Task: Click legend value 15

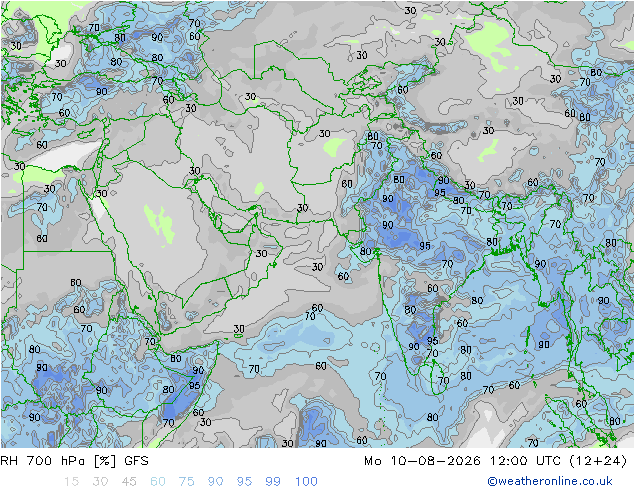Action: [71, 481]
